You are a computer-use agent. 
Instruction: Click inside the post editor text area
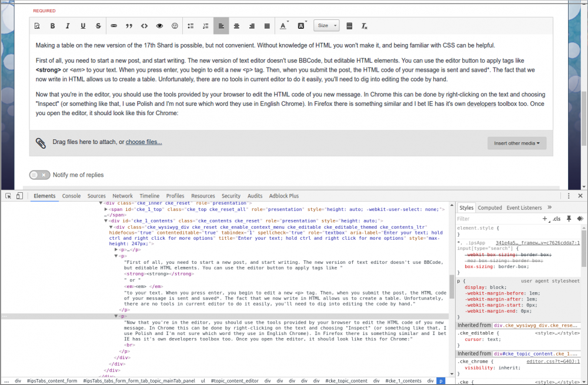[291, 83]
